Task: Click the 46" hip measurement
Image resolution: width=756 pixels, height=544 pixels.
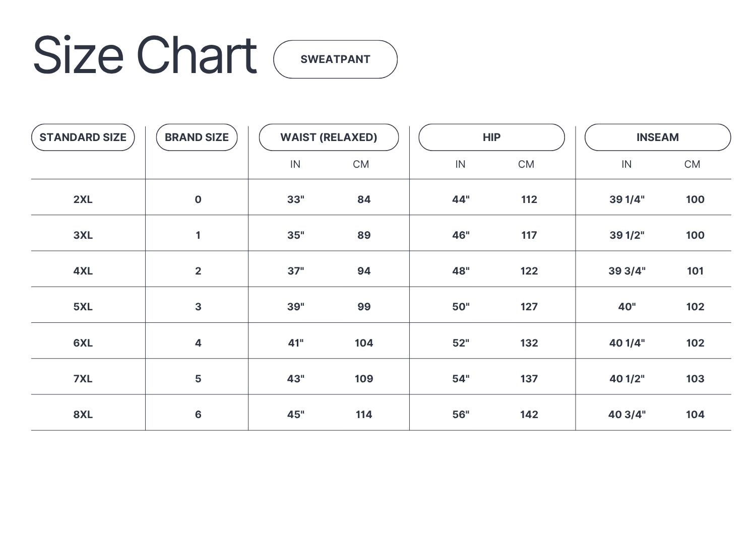Action: pos(461,235)
